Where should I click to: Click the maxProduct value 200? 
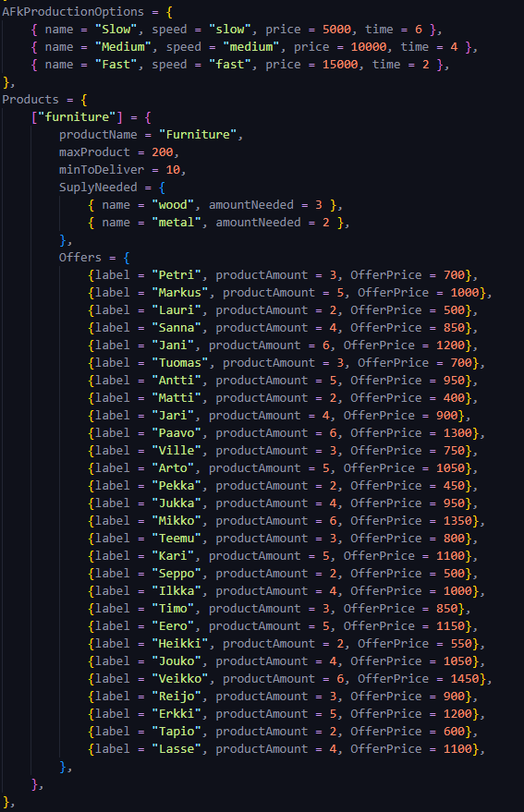coord(163,152)
